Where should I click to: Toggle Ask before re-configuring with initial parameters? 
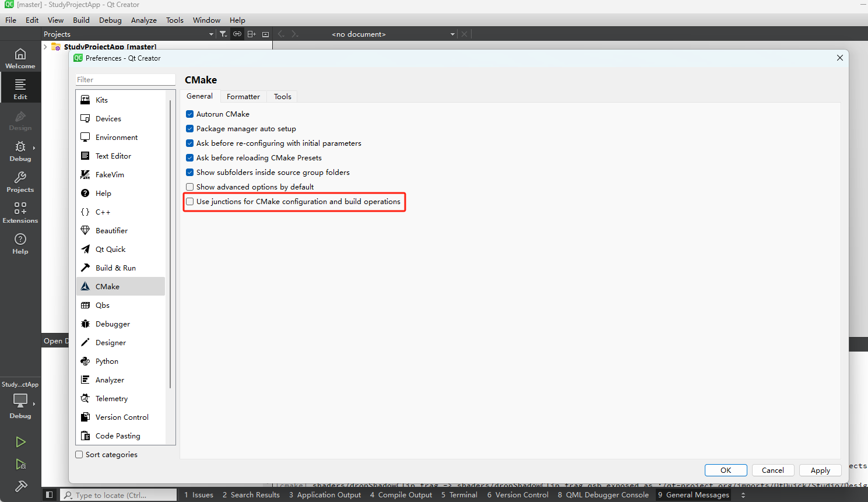point(189,143)
